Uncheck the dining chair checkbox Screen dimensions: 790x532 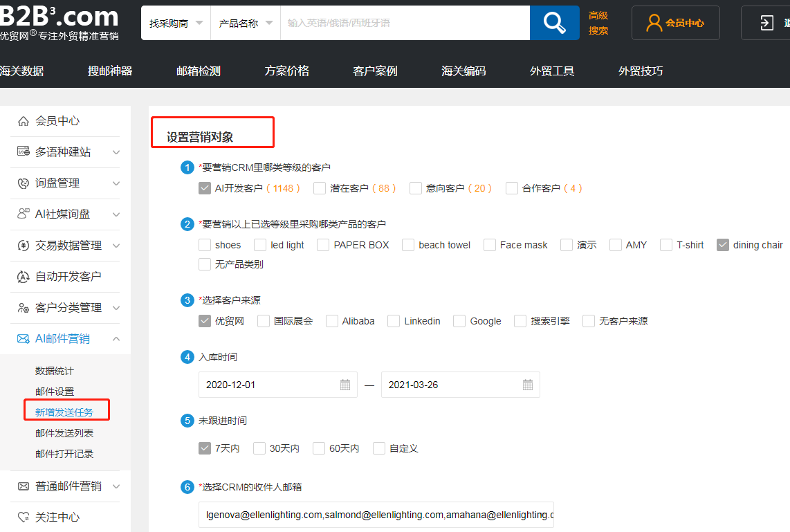tap(723, 245)
